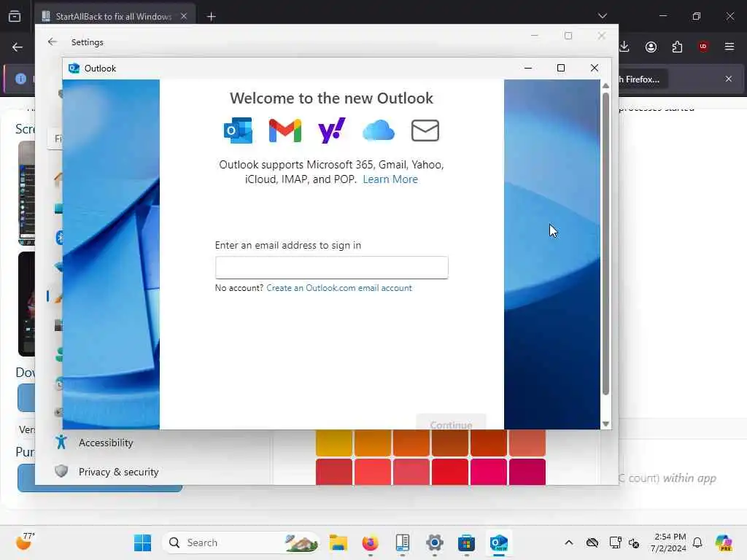Select the StartAllBack browser tab
The width and height of the screenshot is (747, 560).
click(115, 16)
